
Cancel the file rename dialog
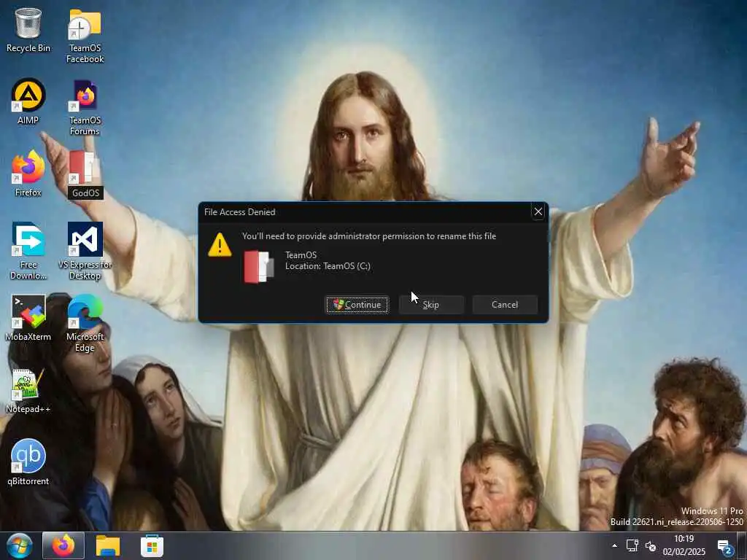click(x=505, y=305)
